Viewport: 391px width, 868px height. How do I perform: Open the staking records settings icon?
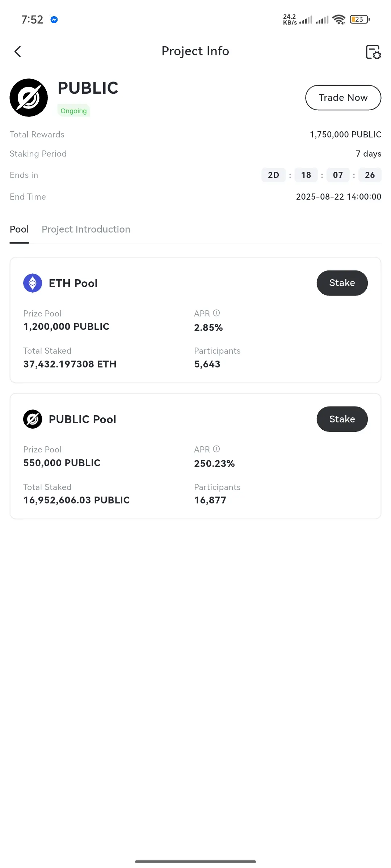pyautogui.click(x=373, y=52)
